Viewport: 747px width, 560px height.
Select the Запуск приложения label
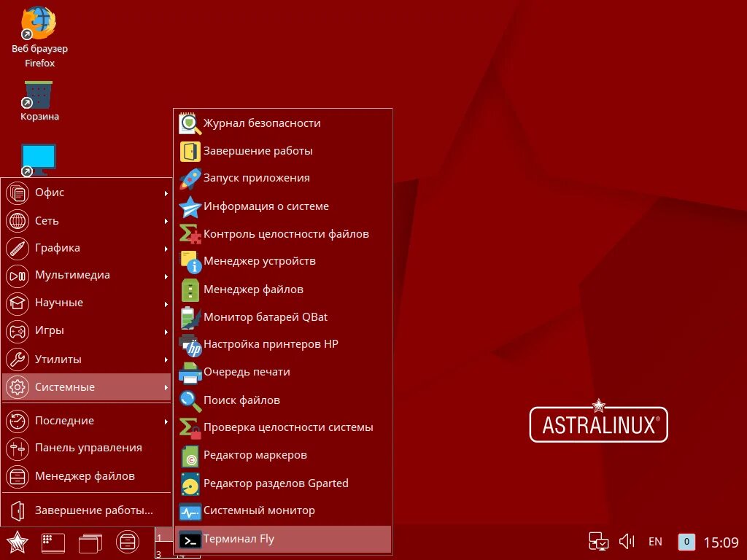257,179
